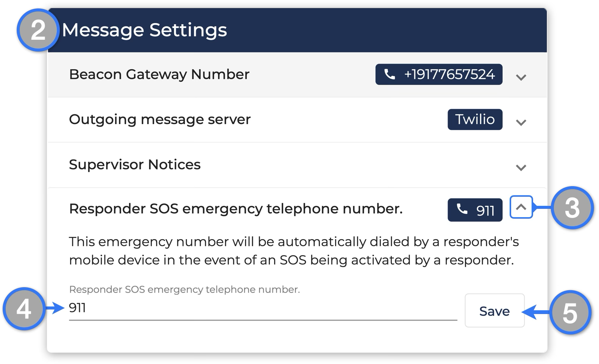Focus the Responder SOS emergency number field
The height and width of the screenshot is (364, 599).
tap(263, 308)
